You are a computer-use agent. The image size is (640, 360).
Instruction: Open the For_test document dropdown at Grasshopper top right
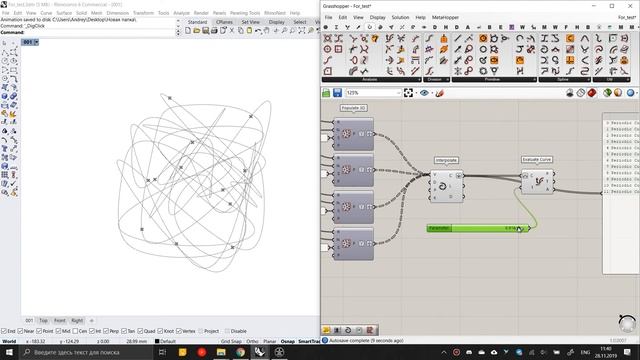[x=627, y=18]
